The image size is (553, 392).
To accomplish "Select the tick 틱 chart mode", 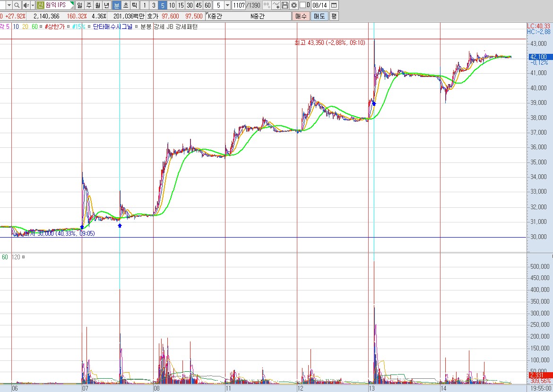I will pos(134,5).
